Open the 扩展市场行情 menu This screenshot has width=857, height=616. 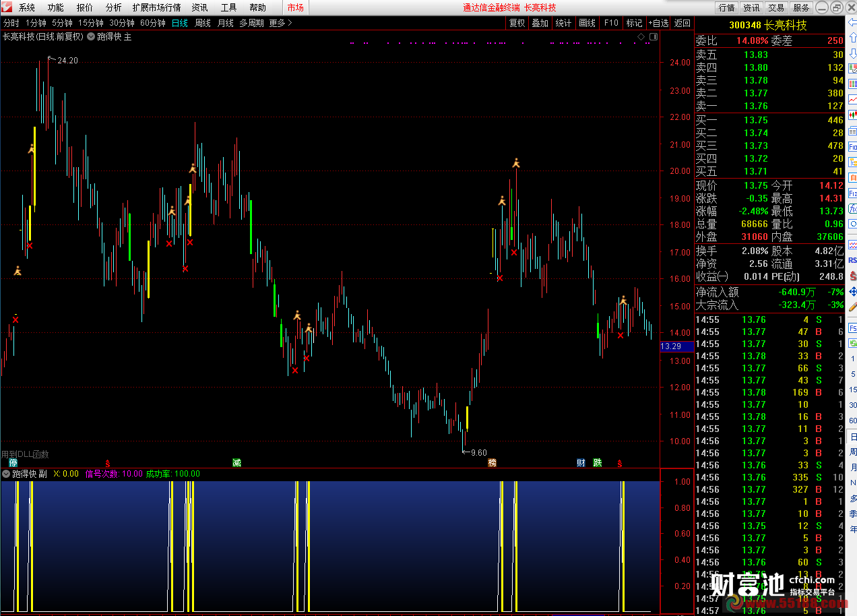click(x=156, y=7)
